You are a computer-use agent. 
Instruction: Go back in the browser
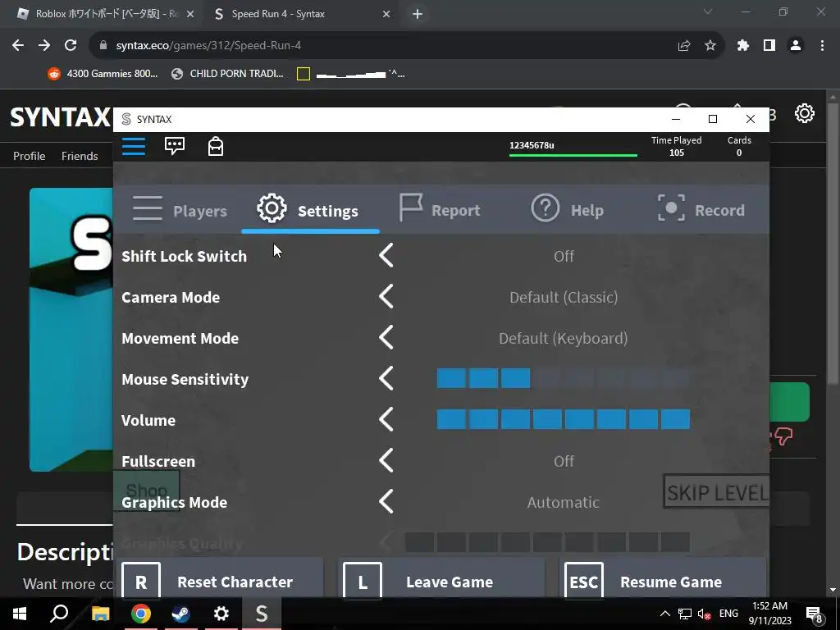click(x=18, y=46)
